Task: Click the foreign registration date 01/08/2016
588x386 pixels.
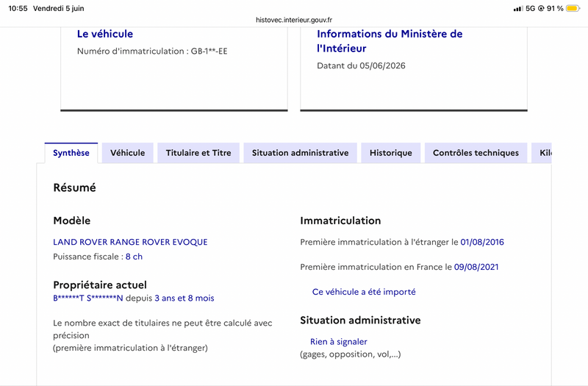Action: (482, 242)
